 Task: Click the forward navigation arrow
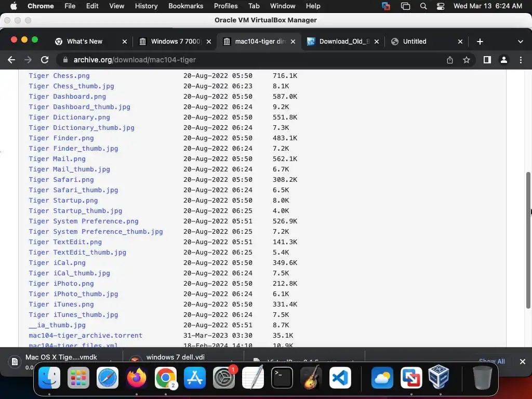[28, 60]
